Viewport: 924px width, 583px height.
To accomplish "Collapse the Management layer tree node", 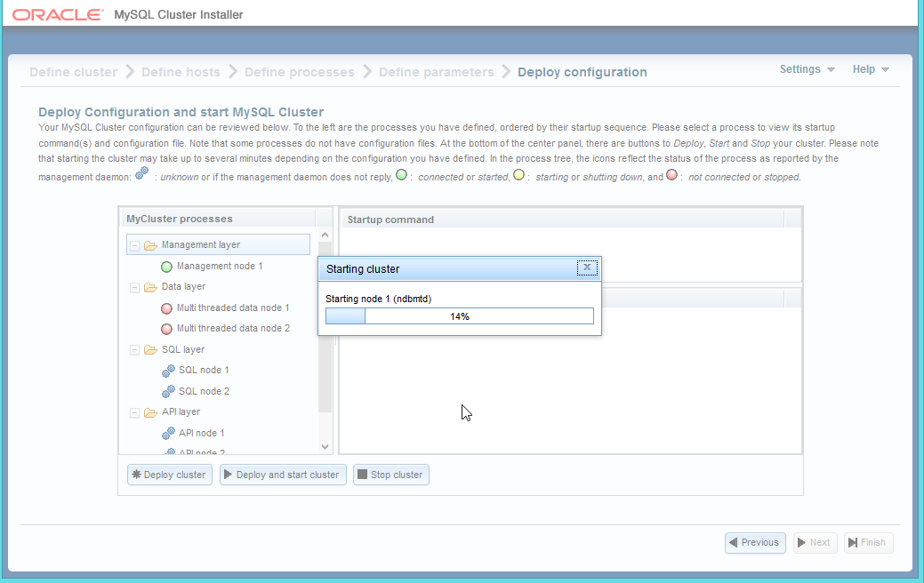I will click(135, 245).
